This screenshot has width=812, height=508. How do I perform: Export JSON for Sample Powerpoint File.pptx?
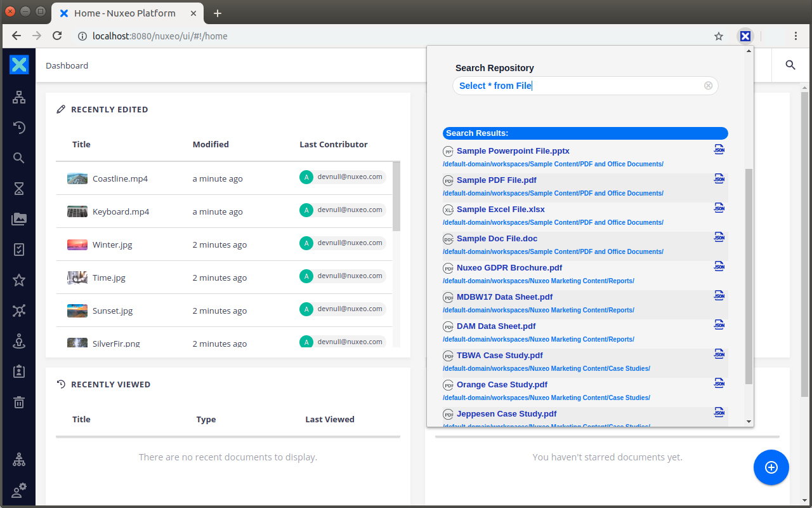pos(719,150)
